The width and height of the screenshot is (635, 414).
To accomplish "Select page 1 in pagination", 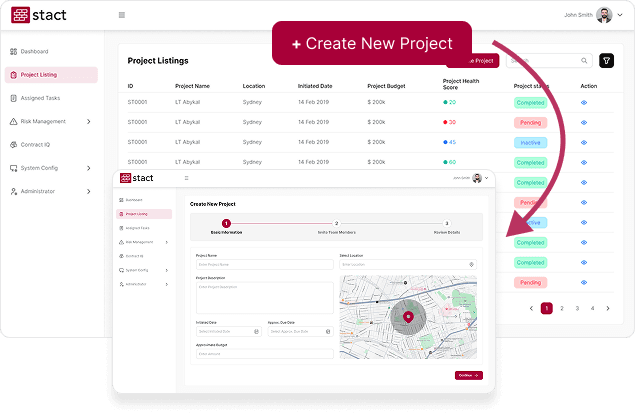I will [x=547, y=308].
